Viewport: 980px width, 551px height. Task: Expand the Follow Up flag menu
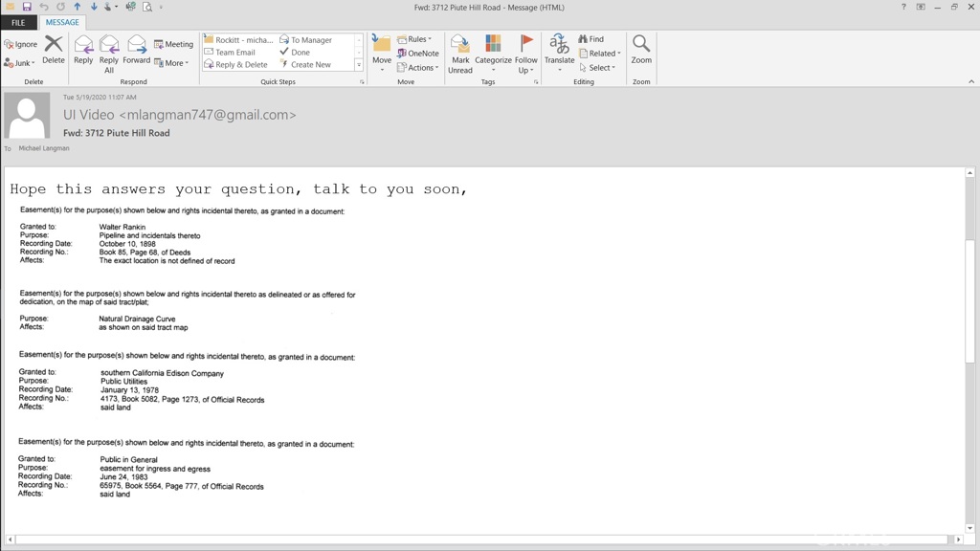click(x=526, y=53)
